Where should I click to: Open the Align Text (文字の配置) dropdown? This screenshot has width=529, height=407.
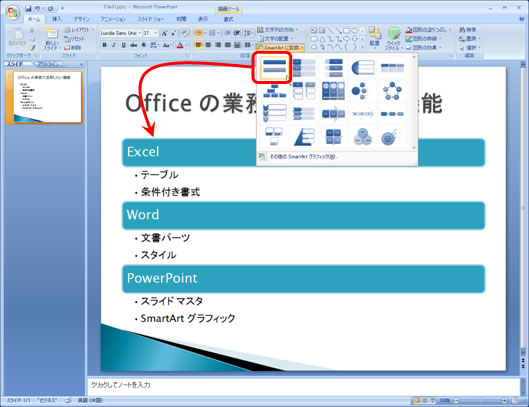point(275,38)
